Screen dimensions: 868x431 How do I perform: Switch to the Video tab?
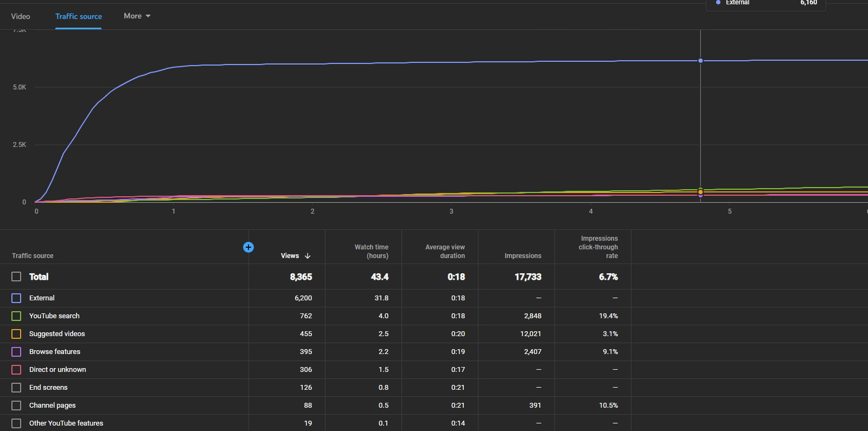click(x=21, y=16)
